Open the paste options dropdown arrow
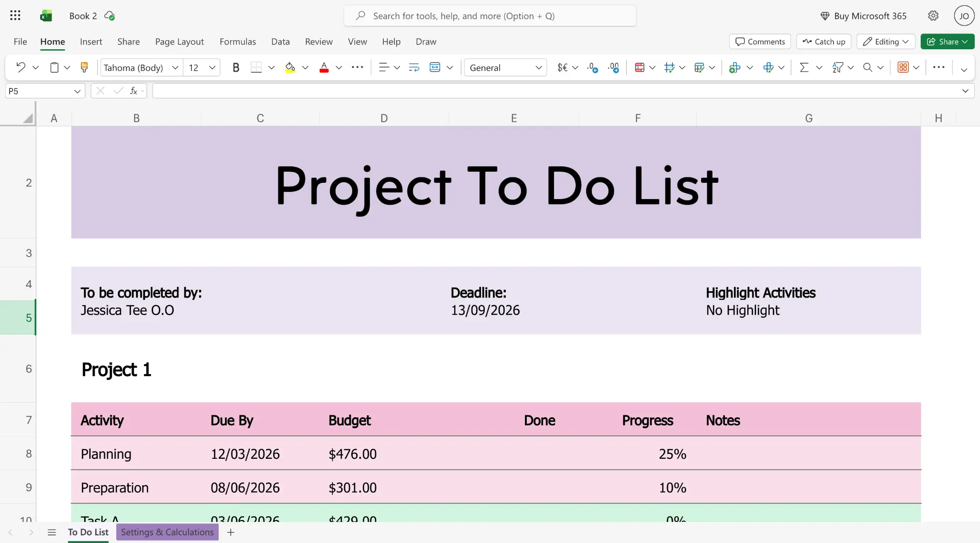Viewport: 980px width, 543px height. click(x=67, y=67)
